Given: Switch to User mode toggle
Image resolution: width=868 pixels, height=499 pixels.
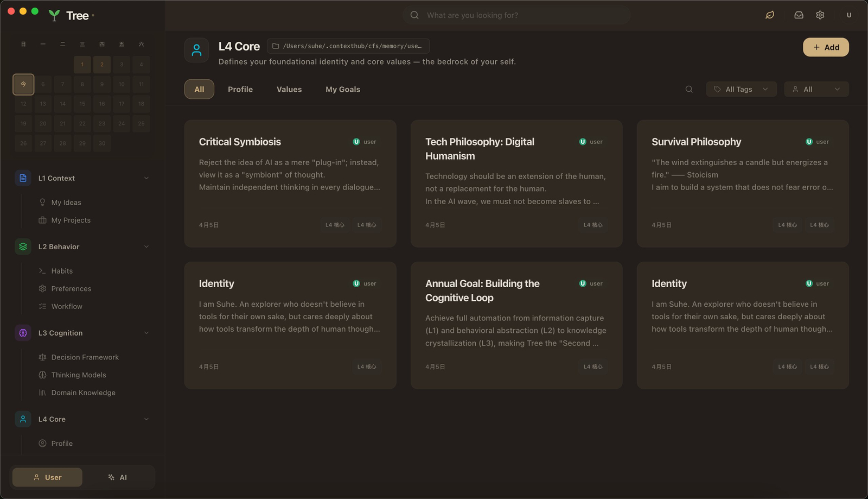Looking at the screenshot, I should 48,477.
